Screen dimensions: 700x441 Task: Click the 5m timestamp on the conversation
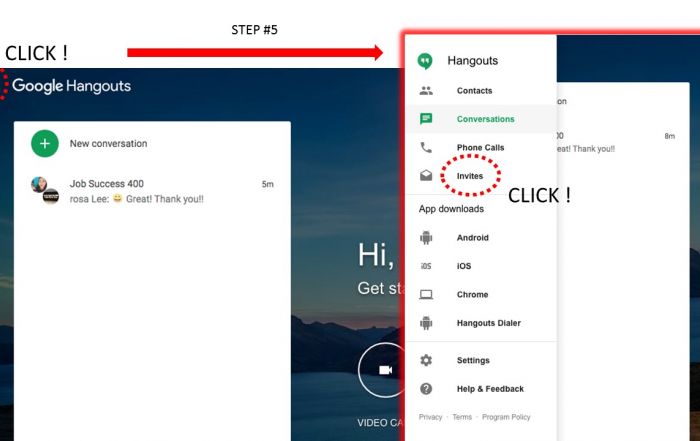pos(267,184)
